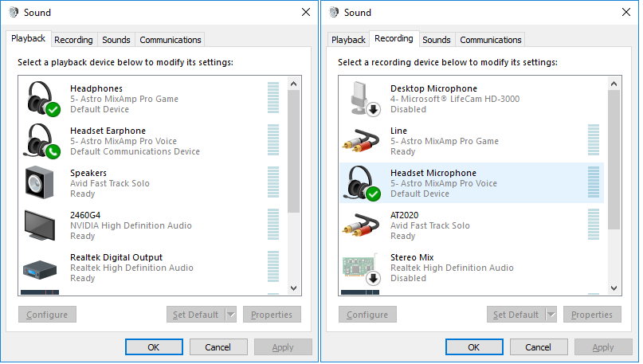Click the playback list scroll up arrow
The image size is (643, 364).
tap(294, 84)
